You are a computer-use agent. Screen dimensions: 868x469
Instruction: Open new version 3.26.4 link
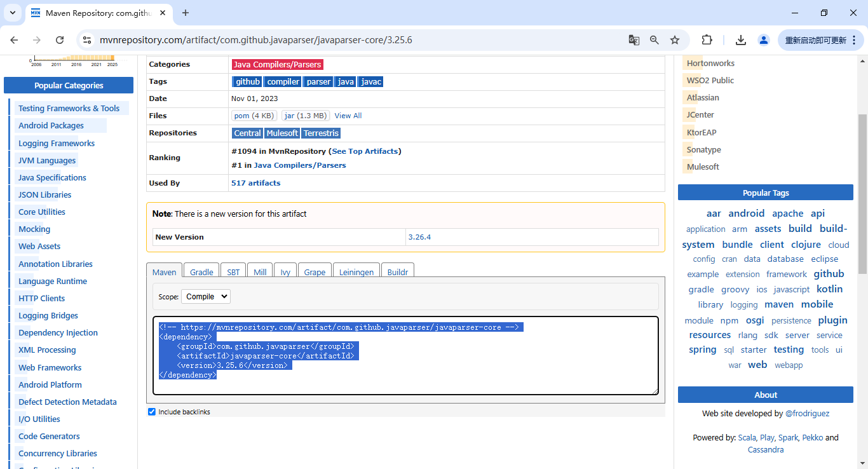tap(419, 237)
